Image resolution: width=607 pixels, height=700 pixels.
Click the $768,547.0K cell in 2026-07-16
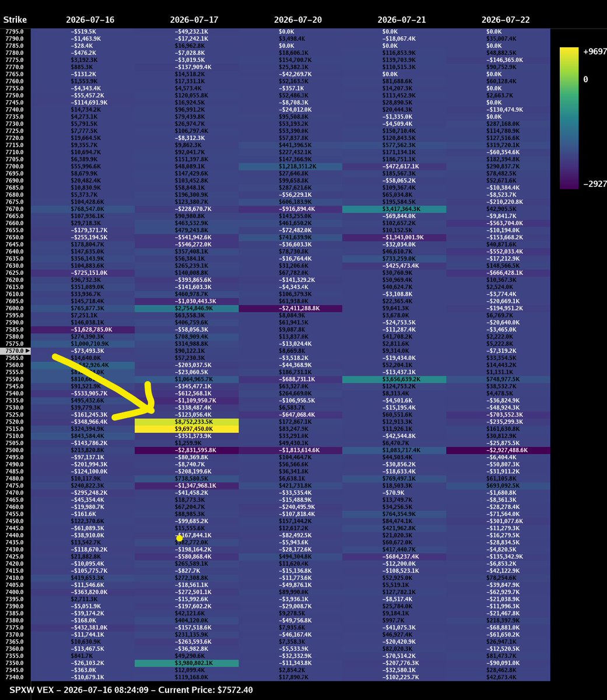[83, 209]
